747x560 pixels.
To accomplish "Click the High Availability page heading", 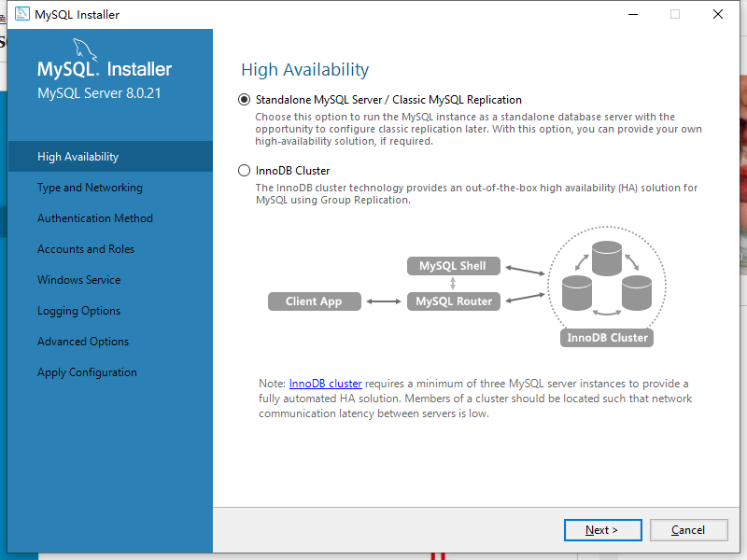I will [x=305, y=70].
